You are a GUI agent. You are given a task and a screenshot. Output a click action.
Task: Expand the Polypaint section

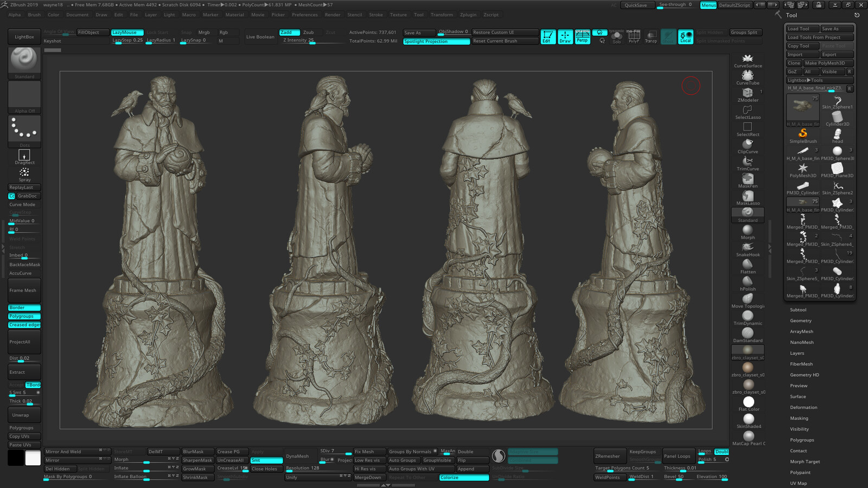[x=800, y=473]
